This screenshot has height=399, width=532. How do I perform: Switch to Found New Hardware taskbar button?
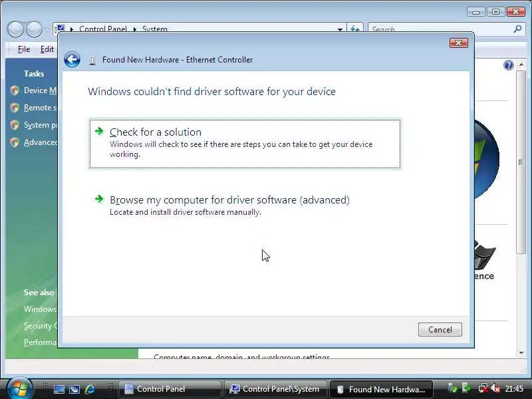(x=381, y=389)
